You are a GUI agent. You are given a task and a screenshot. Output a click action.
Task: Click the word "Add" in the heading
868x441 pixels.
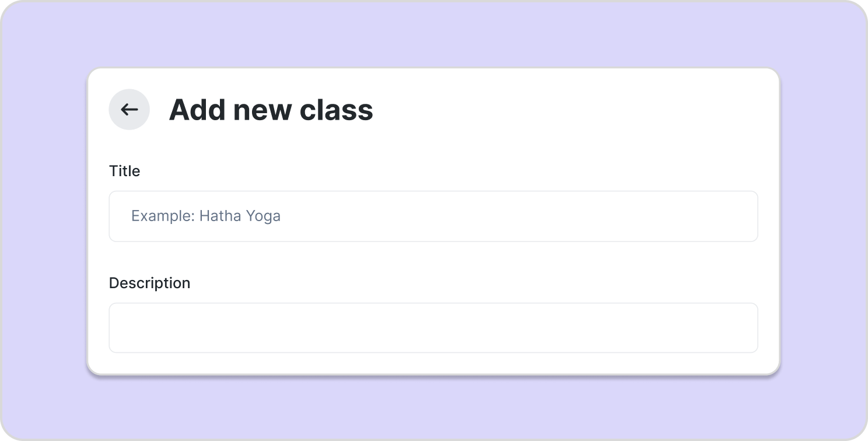(x=197, y=110)
